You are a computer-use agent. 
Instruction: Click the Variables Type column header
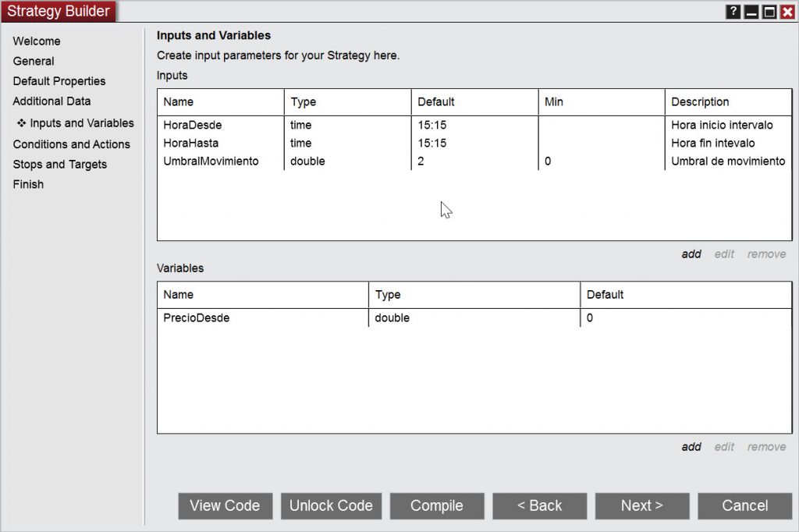(474, 295)
